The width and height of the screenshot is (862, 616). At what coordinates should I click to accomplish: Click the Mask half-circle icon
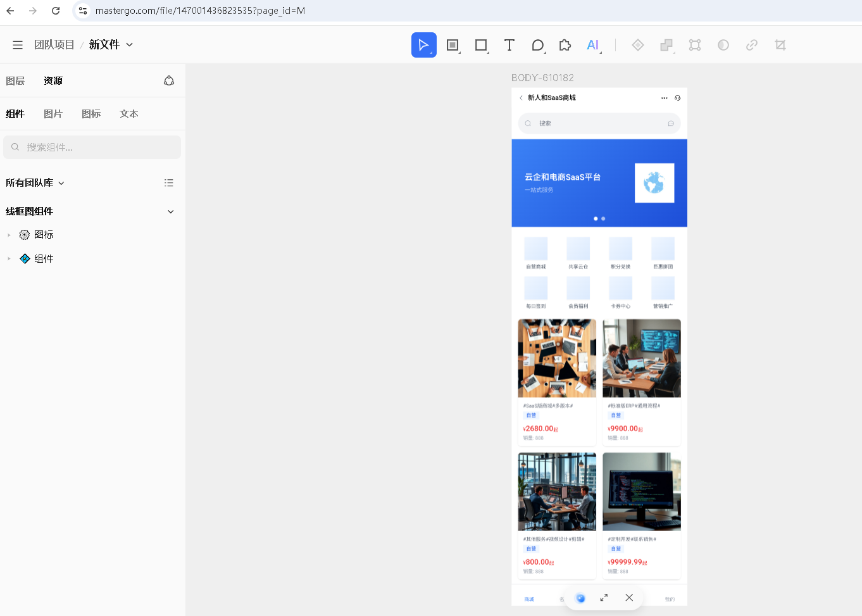tap(723, 45)
